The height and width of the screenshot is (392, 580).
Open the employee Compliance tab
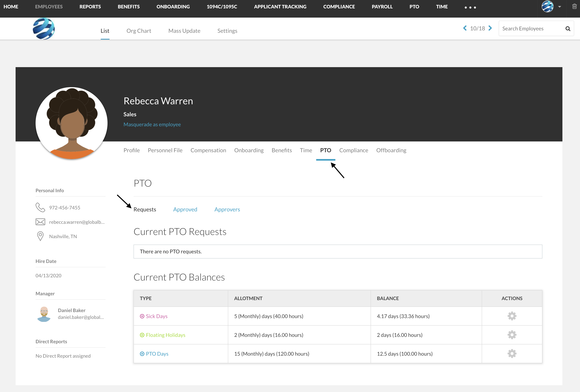tap(353, 150)
